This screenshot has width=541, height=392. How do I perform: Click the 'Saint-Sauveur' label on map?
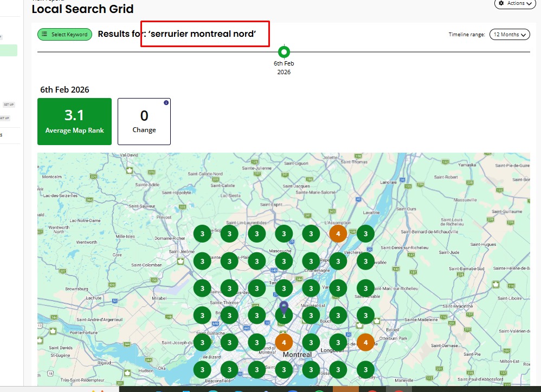point(142,206)
